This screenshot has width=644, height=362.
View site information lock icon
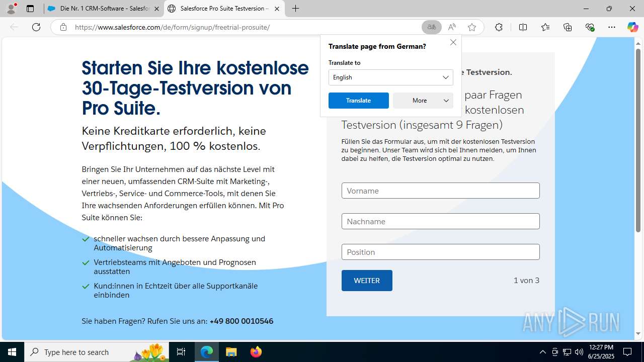pos(63,27)
